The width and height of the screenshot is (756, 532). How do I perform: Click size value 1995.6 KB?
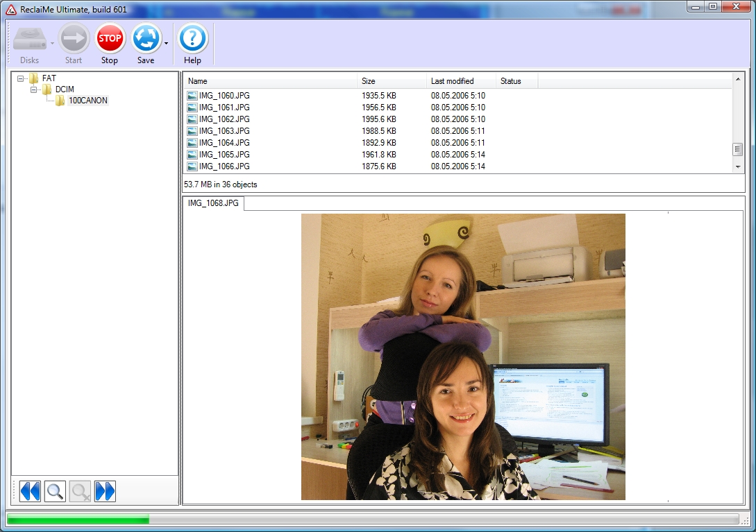[379, 119]
